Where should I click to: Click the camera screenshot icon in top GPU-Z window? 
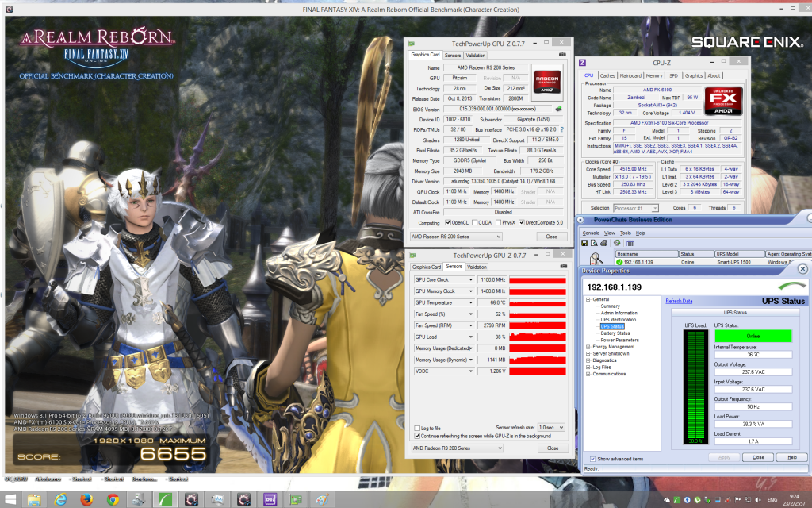point(562,55)
